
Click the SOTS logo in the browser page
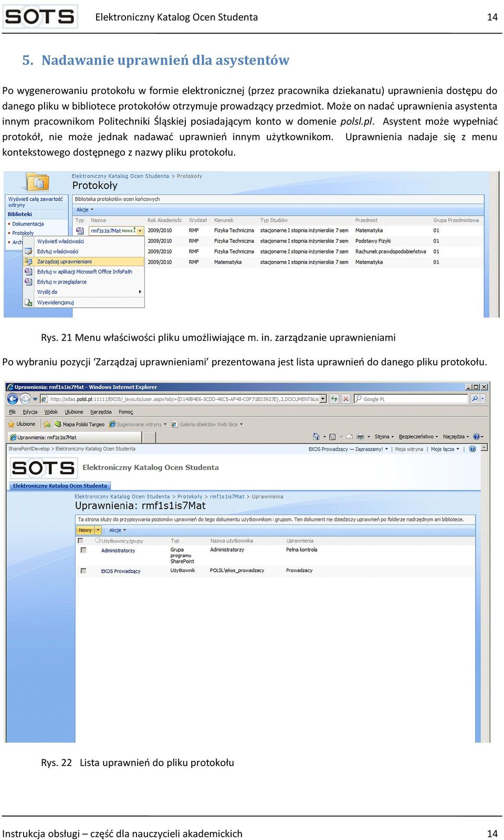coord(44,468)
